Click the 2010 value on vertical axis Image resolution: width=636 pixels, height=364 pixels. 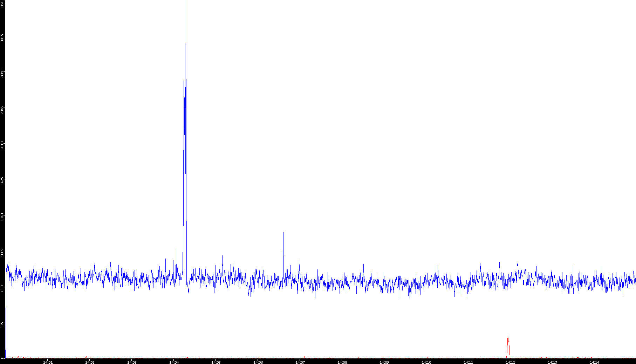coord(2,145)
